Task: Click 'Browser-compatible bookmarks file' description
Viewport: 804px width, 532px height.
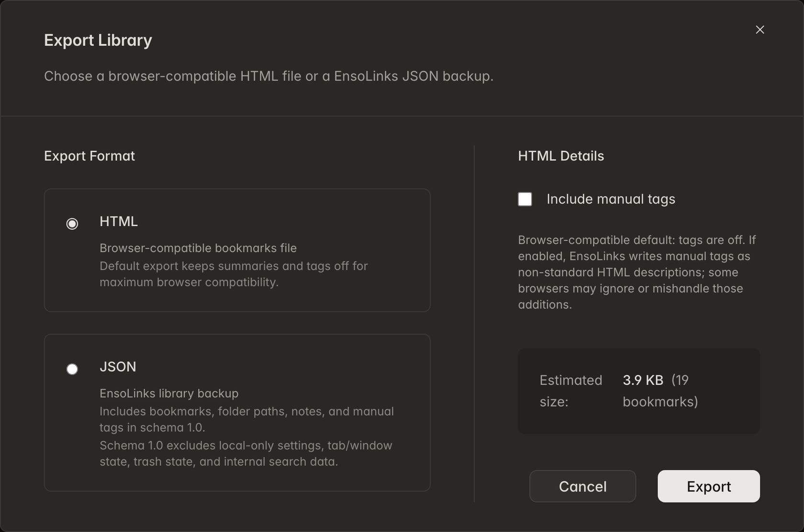Action: coord(198,248)
